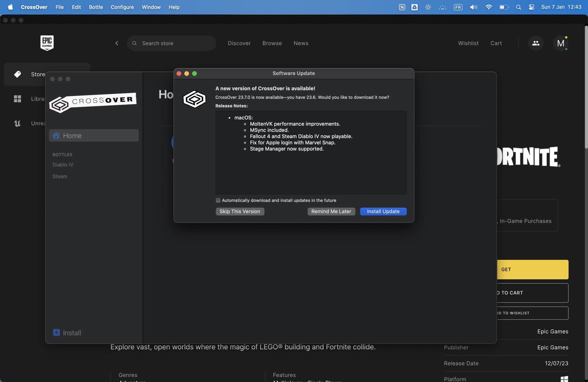Select the Steam bottle

[x=60, y=176]
